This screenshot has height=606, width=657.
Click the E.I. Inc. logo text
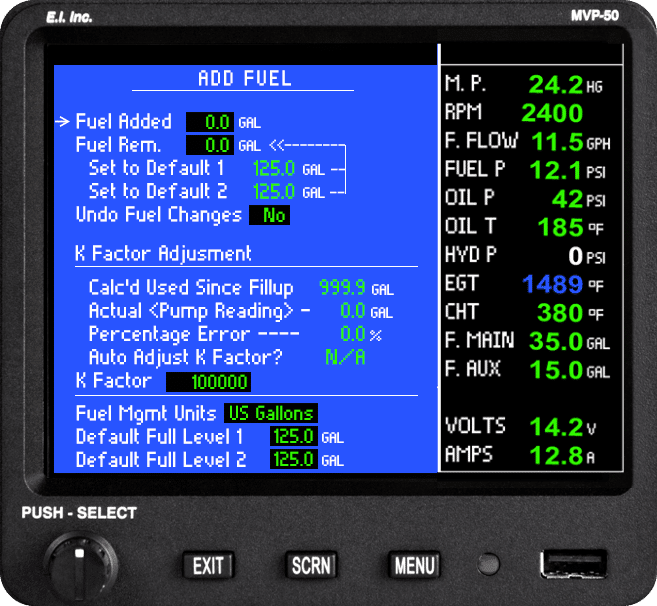coord(69,17)
